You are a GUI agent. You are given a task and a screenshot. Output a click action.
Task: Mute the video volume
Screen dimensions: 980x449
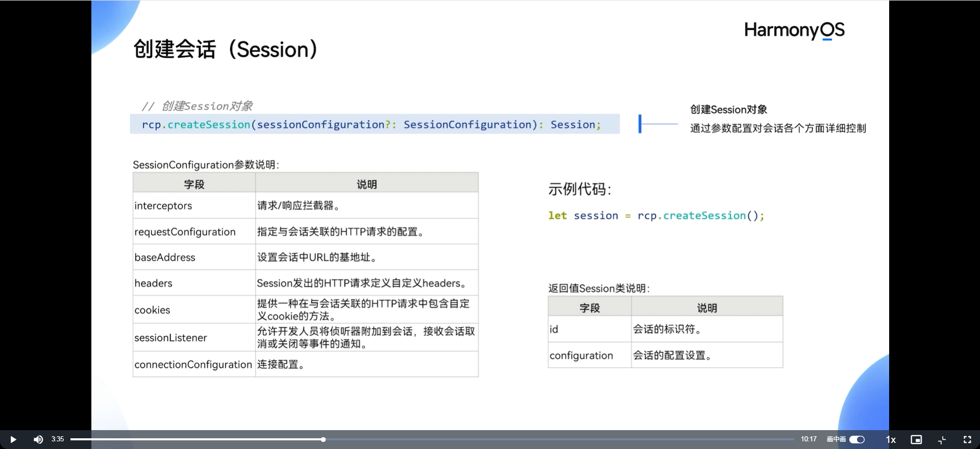tap(38, 439)
